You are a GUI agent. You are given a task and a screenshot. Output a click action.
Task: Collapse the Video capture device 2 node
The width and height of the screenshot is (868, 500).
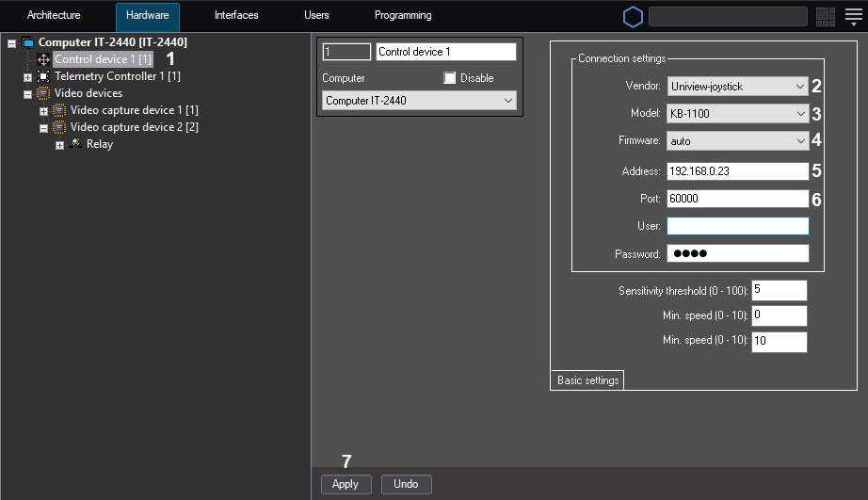click(x=43, y=128)
